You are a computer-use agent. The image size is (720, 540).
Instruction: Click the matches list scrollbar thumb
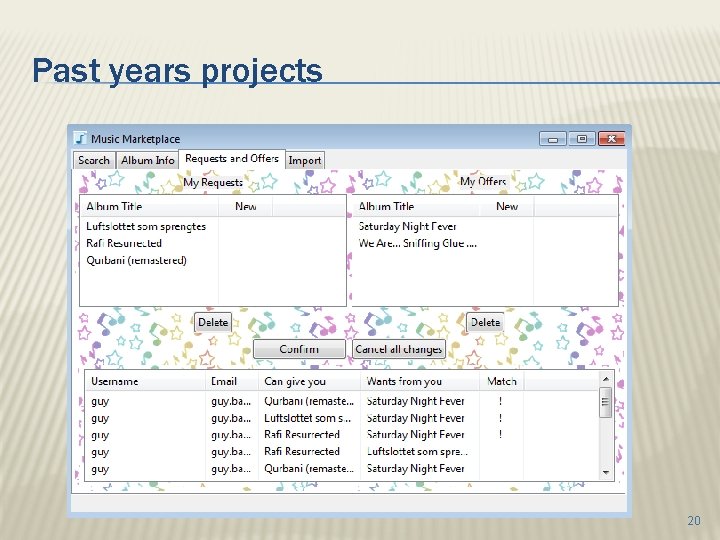pos(606,402)
